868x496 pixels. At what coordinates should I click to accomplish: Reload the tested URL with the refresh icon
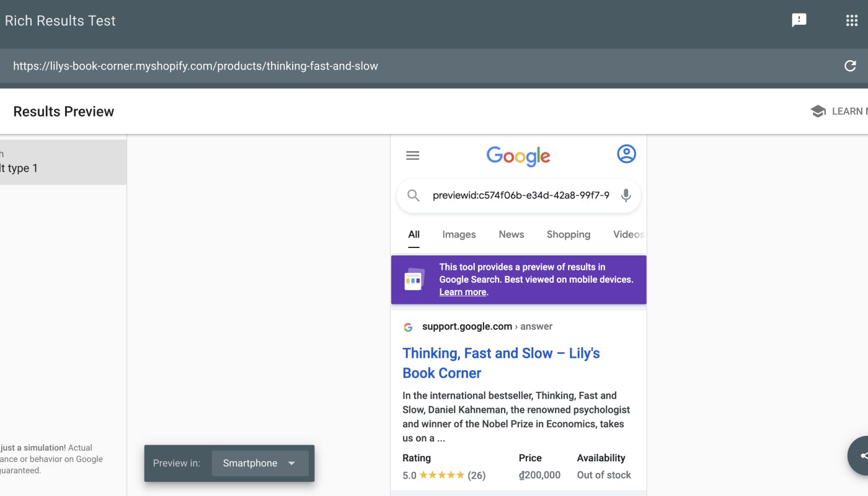(850, 66)
